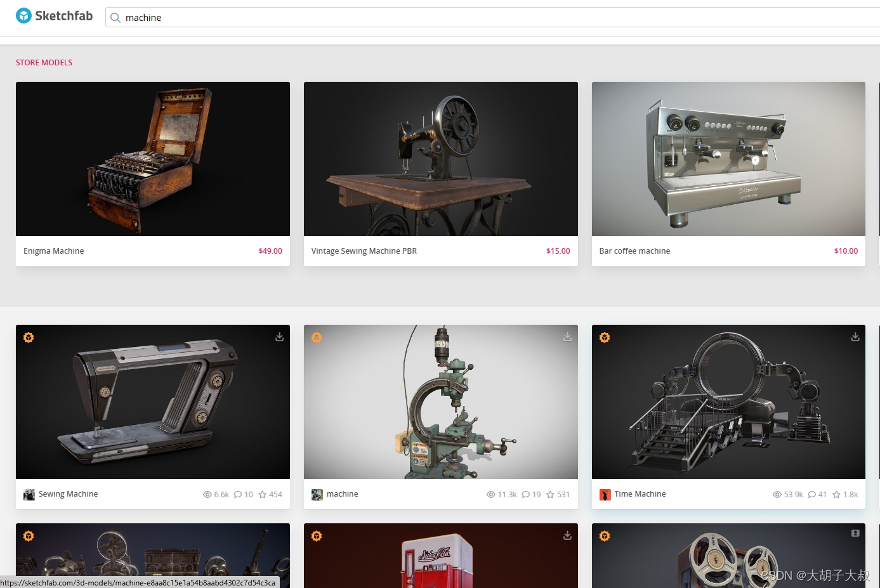Click the lowercase machine model title
The height and width of the screenshot is (588, 880).
click(x=343, y=494)
